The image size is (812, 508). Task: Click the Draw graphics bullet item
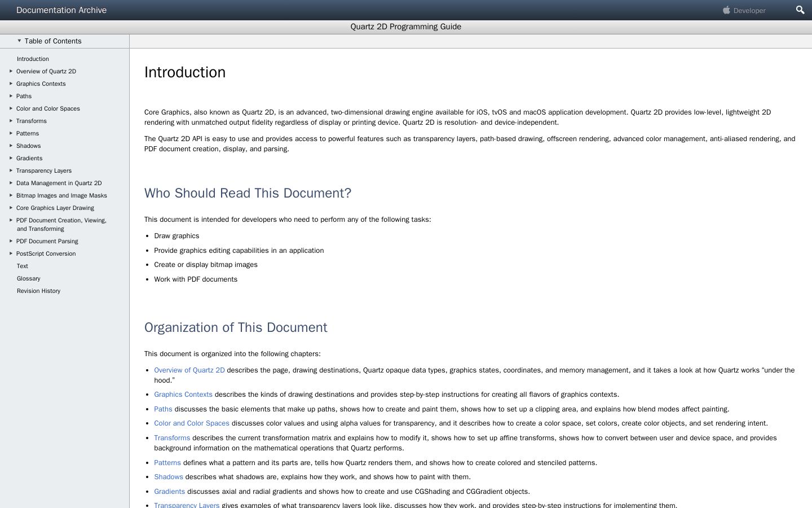coord(176,236)
